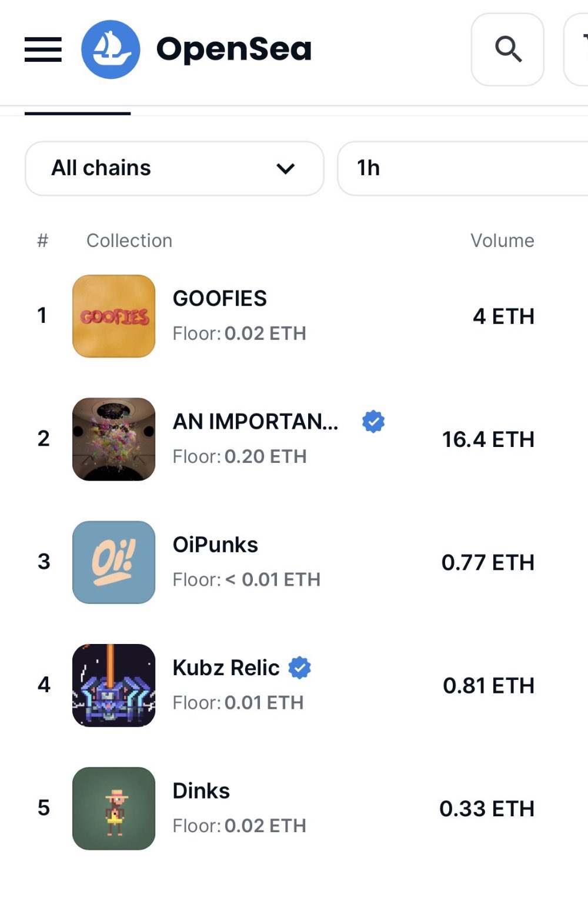Click the Collection column header
This screenshot has width=588, height=901.
[x=129, y=241]
